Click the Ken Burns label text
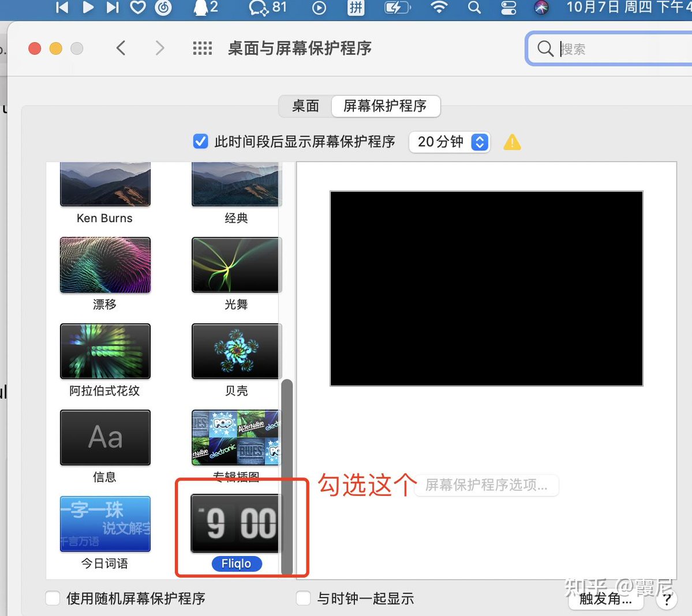This screenshot has width=692, height=616. pyautogui.click(x=104, y=218)
